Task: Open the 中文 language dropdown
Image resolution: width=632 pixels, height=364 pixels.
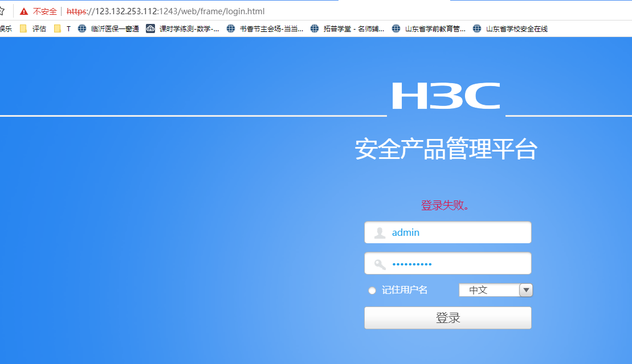Action: [496, 291]
